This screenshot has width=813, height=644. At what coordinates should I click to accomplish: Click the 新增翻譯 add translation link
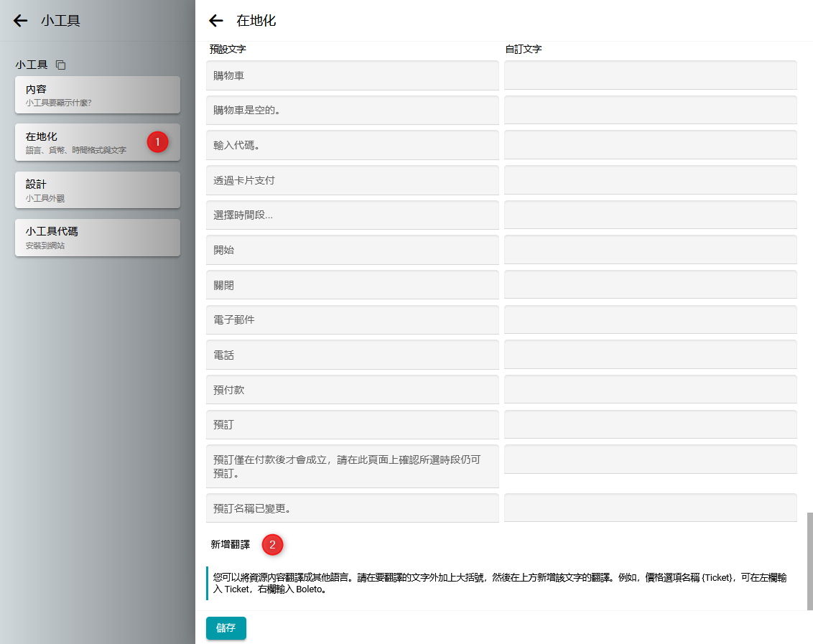click(231, 545)
